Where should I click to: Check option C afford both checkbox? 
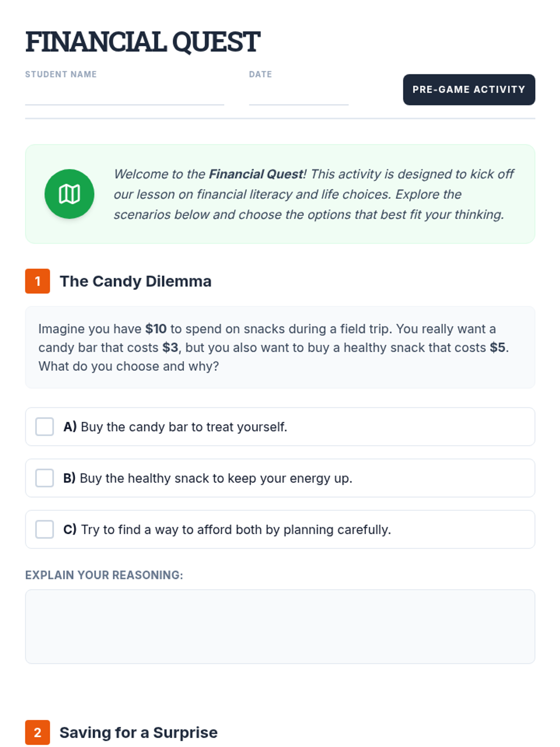coord(45,529)
